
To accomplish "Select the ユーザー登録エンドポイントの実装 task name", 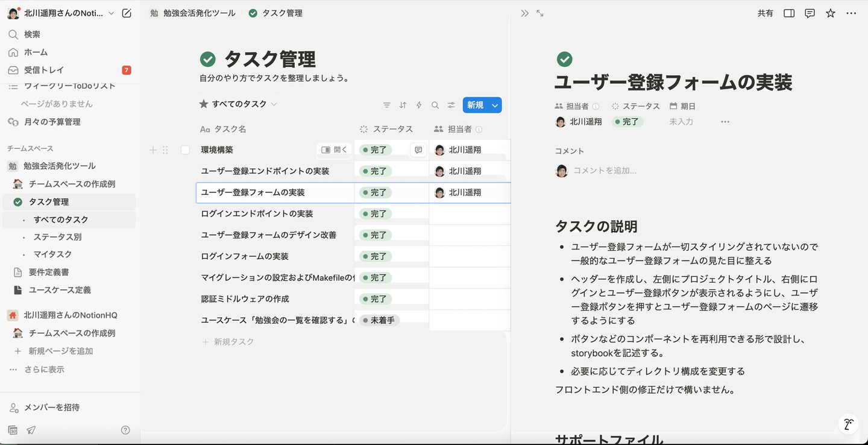I will [265, 171].
